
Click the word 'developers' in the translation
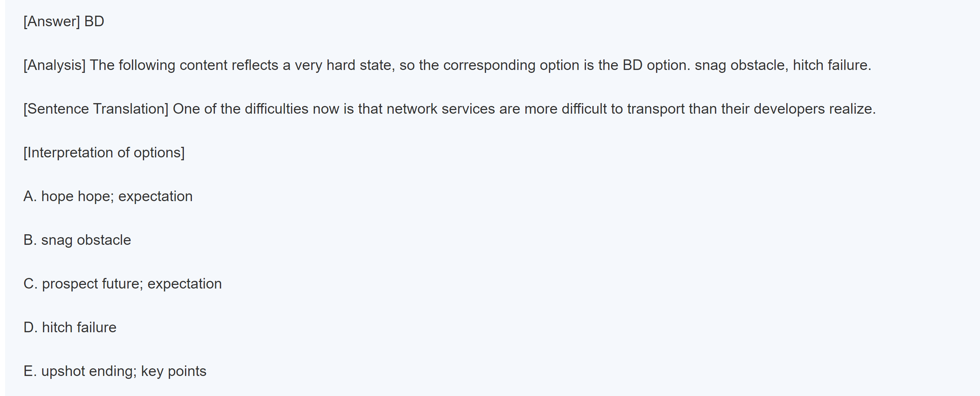789,109
